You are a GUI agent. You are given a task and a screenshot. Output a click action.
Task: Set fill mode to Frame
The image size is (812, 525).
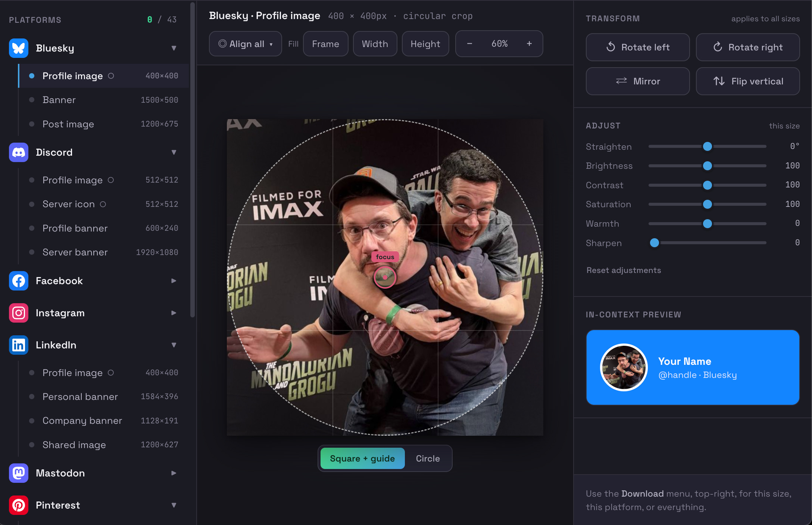point(326,44)
